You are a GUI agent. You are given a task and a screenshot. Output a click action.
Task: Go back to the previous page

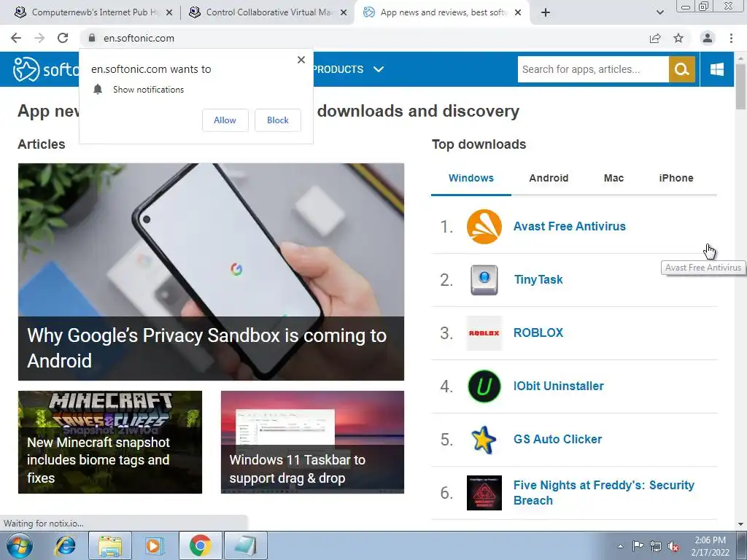tap(16, 38)
